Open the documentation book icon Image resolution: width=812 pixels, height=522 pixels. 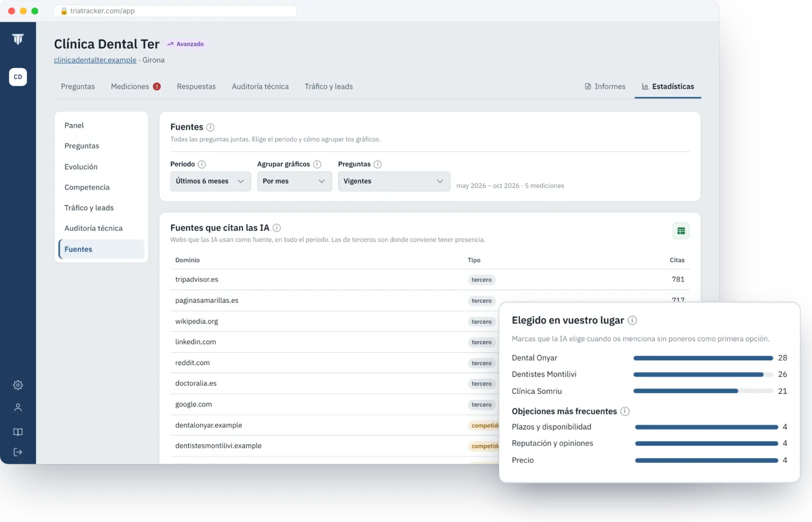18,432
